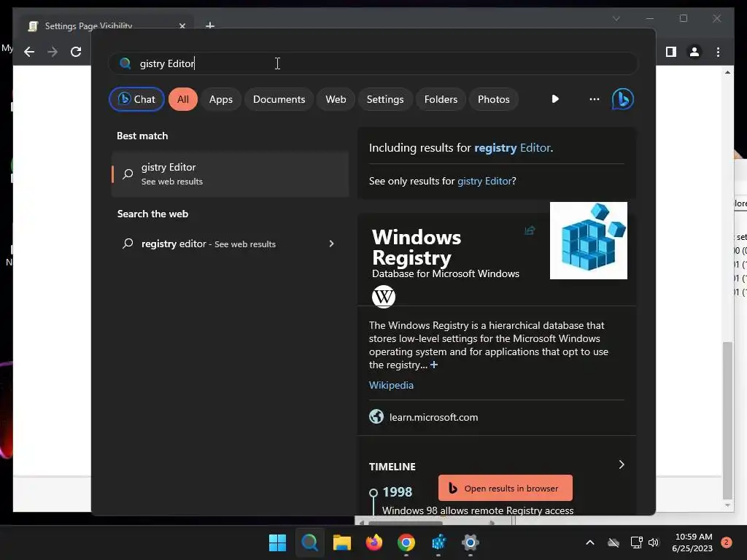Open the 'gistry Editor' best match result
The image size is (747, 560).
(x=230, y=174)
